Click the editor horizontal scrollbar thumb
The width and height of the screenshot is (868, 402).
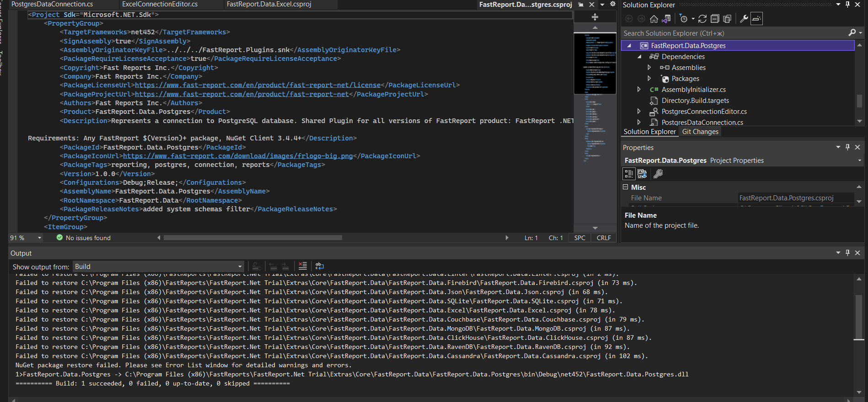253,238
